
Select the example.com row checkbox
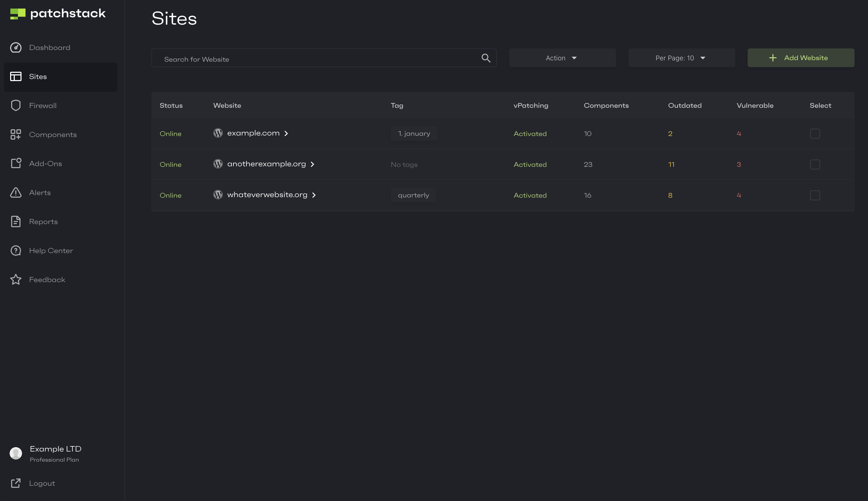(815, 133)
